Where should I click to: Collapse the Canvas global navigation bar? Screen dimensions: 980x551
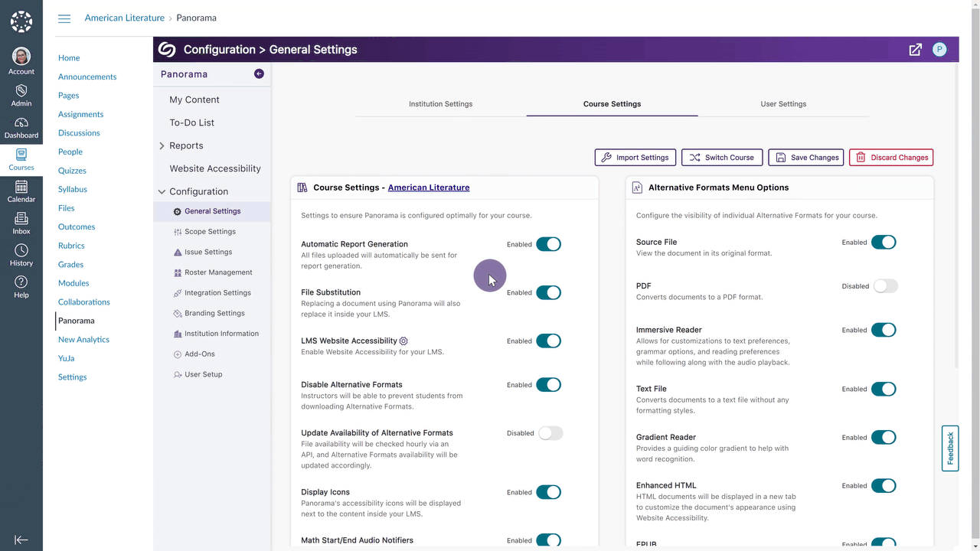(21, 540)
